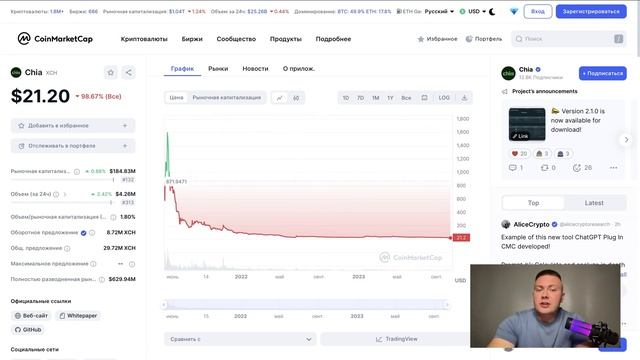Select Все time range

(x=406, y=98)
